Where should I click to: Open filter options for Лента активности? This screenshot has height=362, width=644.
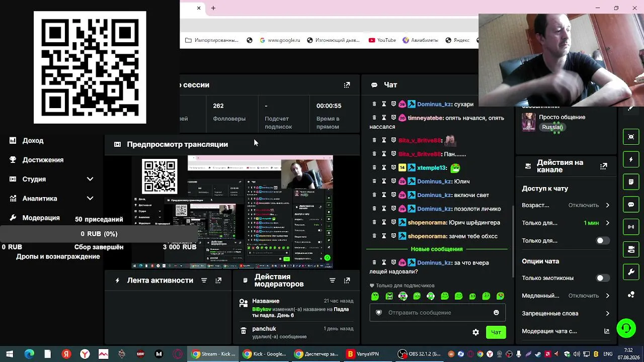tap(204, 281)
